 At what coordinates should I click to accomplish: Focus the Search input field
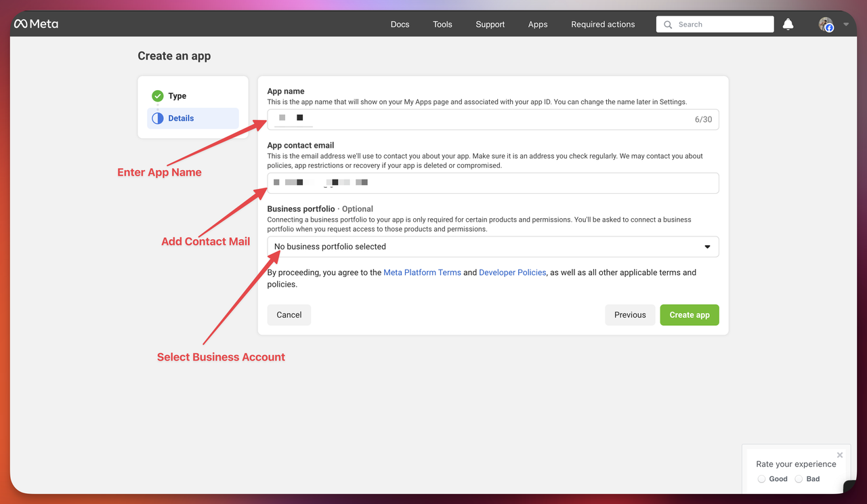click(715, 24)
